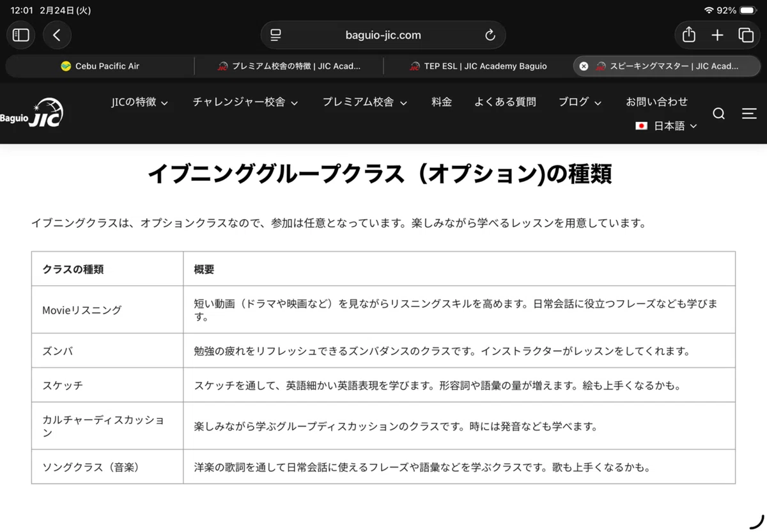Image resolution: width=767 pixels, height=532 pixels.
Task: Open the share sheet icon
Action: pos(688,35)
